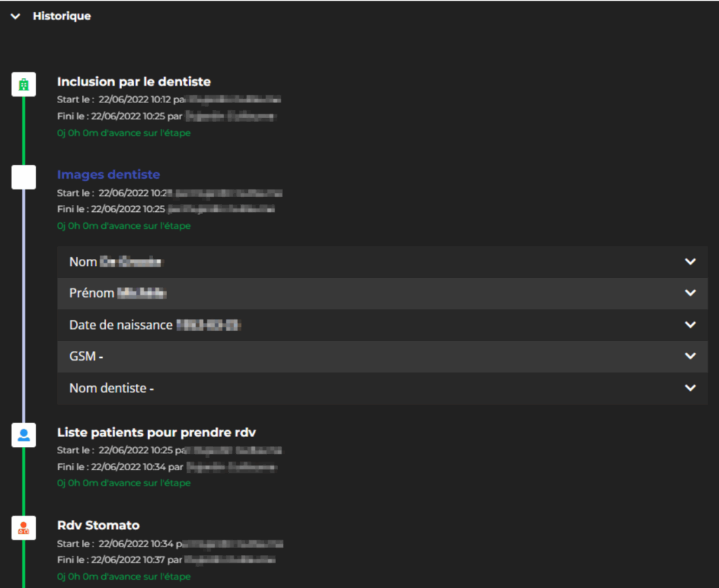This screenshot has height=588, width=719.
Task: Click the GSM field label
Action: (83, 356)
